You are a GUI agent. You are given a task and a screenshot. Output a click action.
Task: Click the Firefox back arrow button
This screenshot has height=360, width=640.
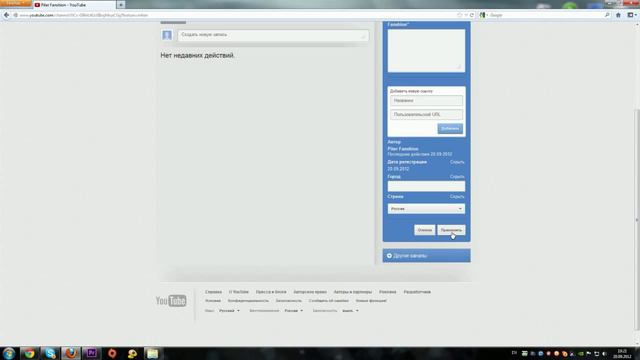point(6,15)
